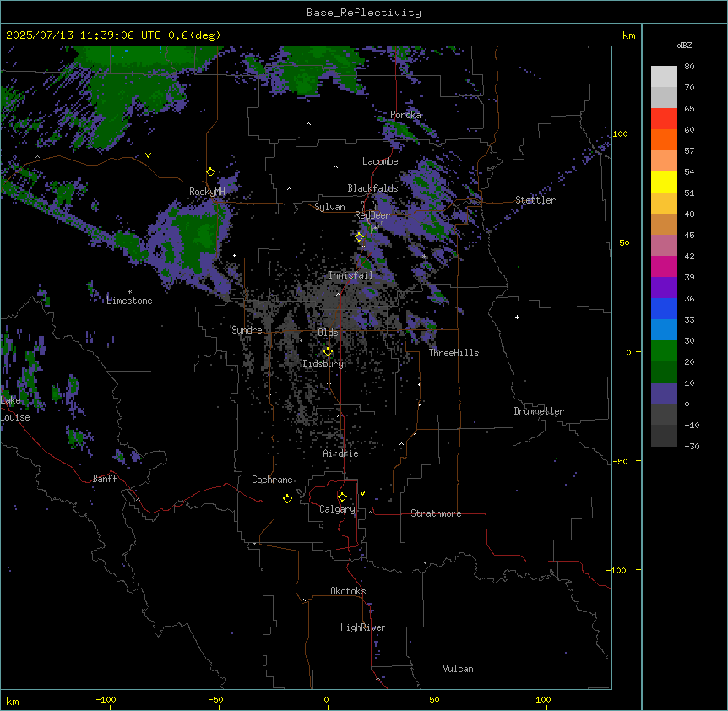Click the Airdrie label
The image size is (728, 711).
340,453
